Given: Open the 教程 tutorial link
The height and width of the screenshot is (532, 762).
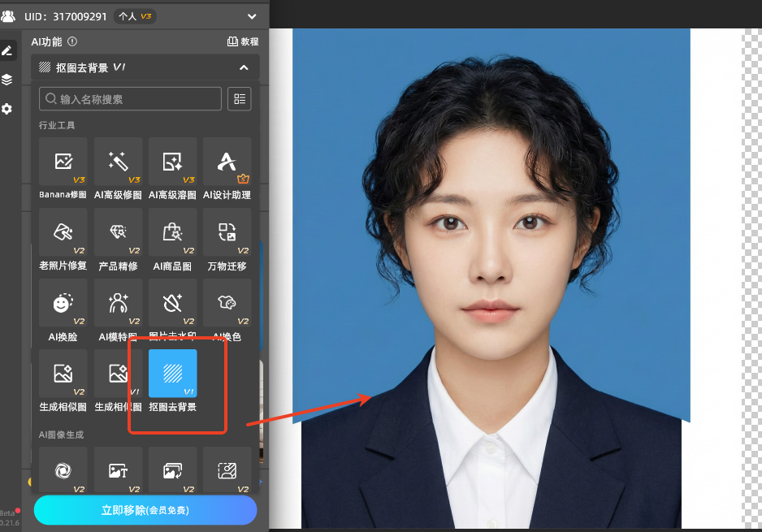Looking at the screenshot, I should point(243,41).
